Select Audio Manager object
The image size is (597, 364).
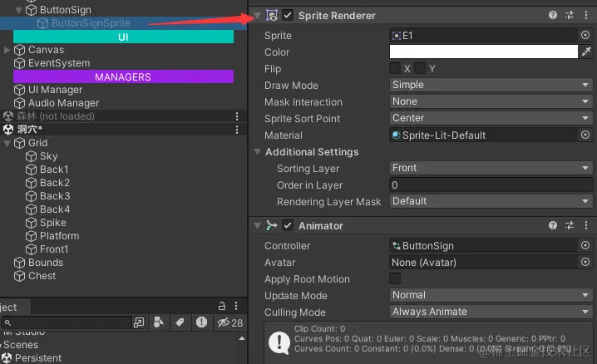(x=63, y=103)
